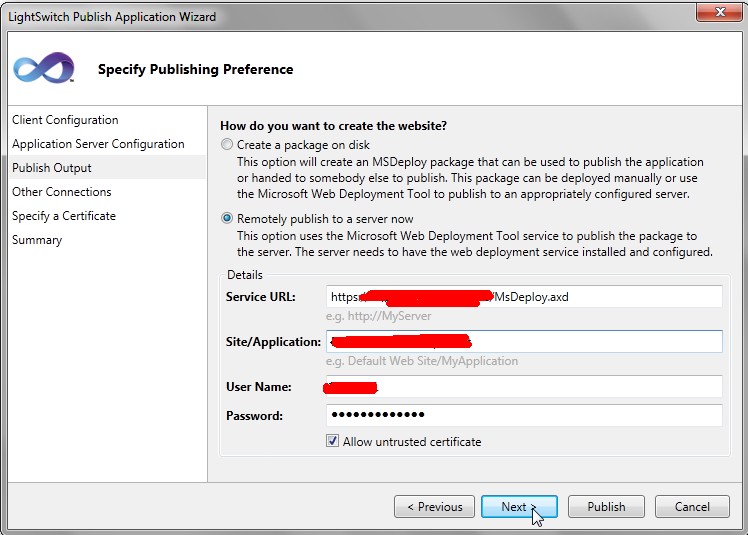Choose Remotely publish to a server now
748x535 pixels.
click(x=227, y=219)
